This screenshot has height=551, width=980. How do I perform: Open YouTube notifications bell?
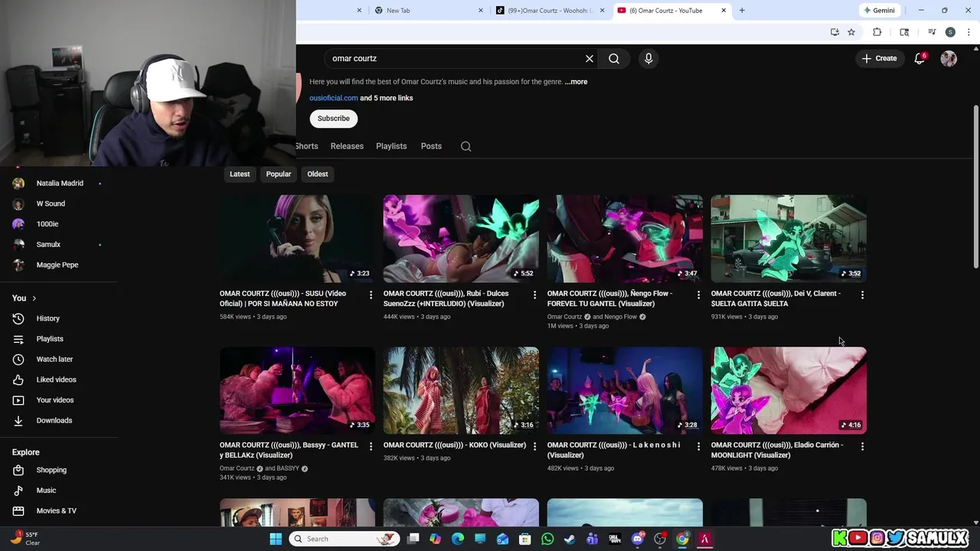pyautogui.click(x=920, y=58)
